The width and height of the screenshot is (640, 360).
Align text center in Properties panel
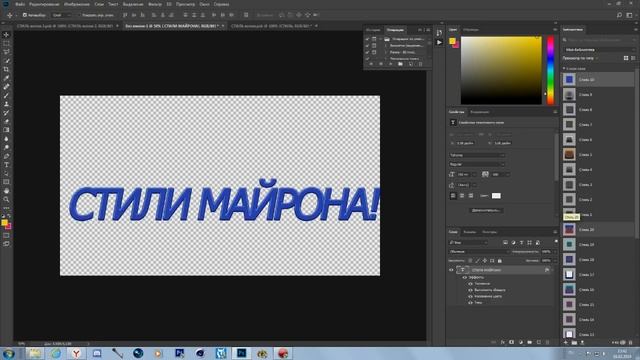pyautogui.click(x=462, y=196)
